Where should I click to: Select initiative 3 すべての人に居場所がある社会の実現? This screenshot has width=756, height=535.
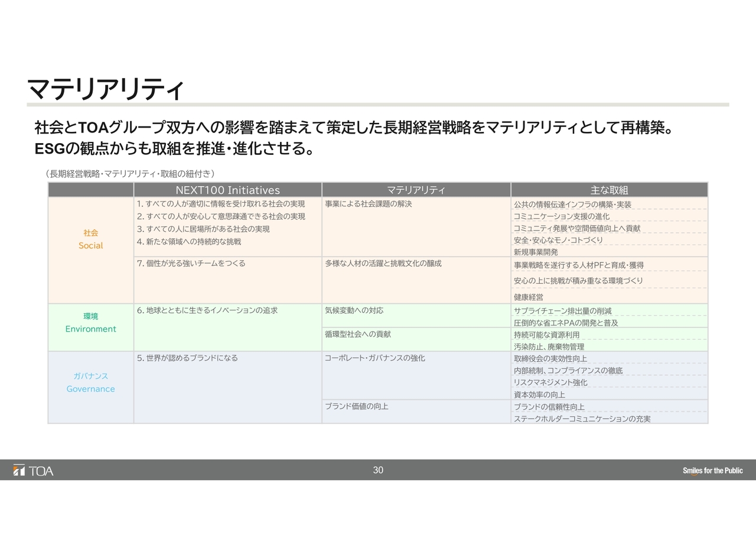(203, 229)
